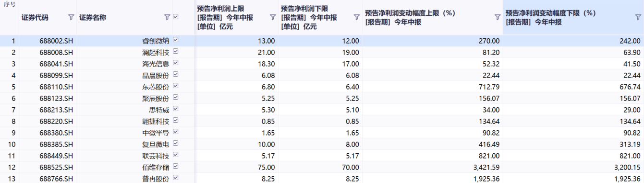Viewport: 644px width, 183px height.
Task: Toggle checkbox for 思特威 row
Action: [175, 109]
